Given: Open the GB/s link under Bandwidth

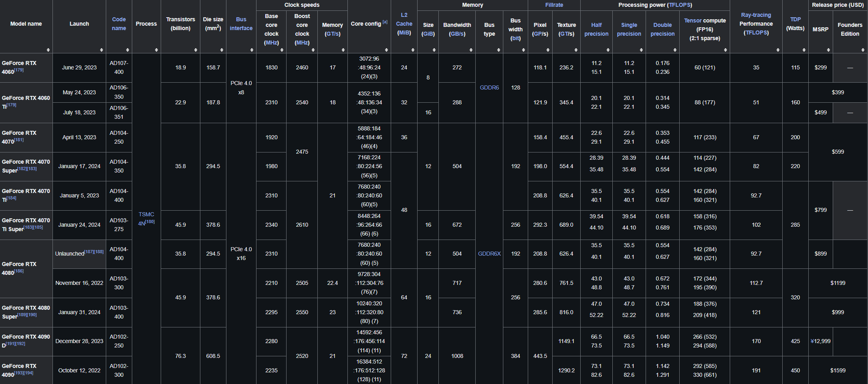Looking at the screenshot, I should [457, 34].
